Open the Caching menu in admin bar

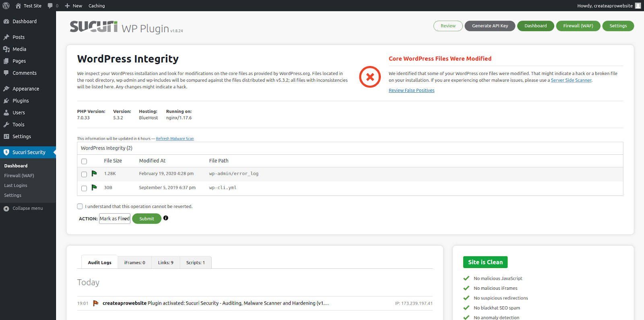point(97,6)
